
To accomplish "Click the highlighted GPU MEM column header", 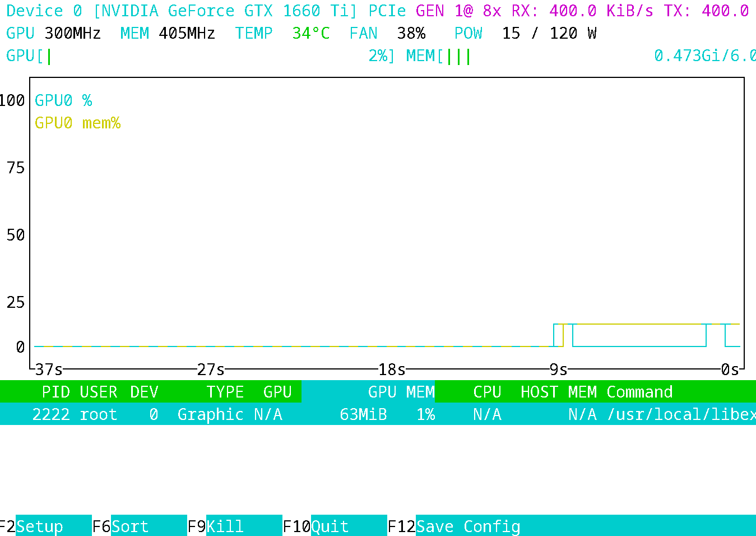I will point(401,392).
